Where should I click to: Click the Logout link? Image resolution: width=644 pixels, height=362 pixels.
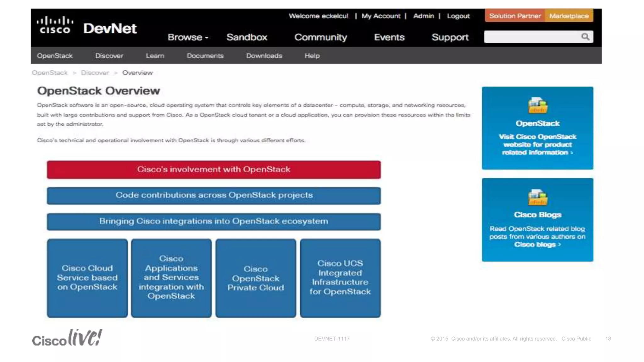tap(458, 16)
